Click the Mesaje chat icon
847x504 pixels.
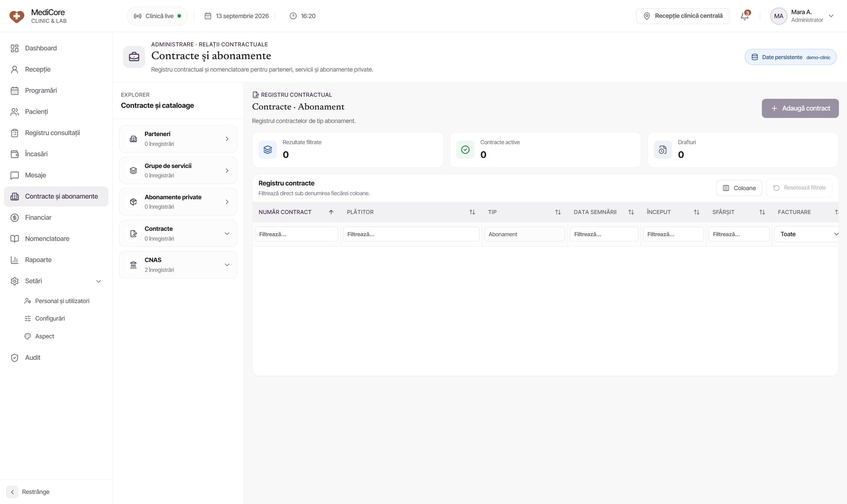14,175
